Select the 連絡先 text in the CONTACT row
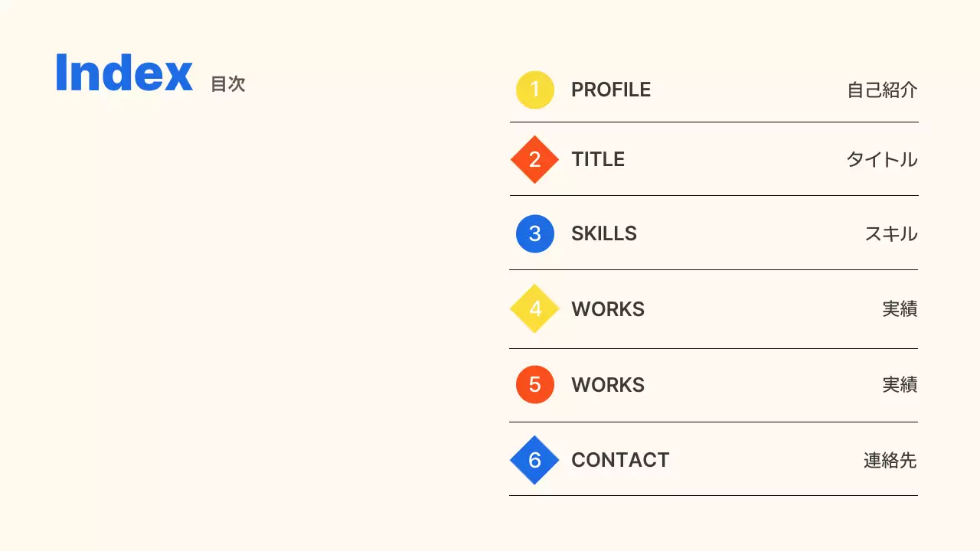Image resolution: width=980 pixels, height=551 pixels. [890, 461]
